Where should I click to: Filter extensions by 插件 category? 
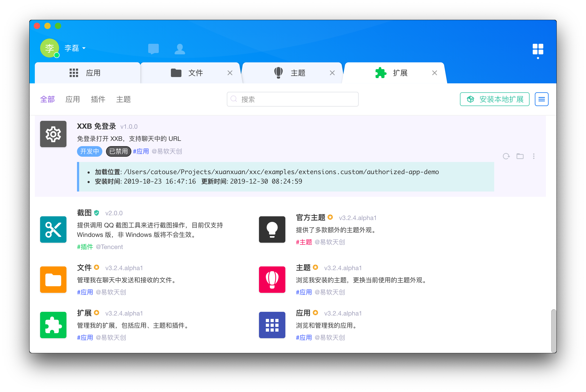tap(98, 99)
